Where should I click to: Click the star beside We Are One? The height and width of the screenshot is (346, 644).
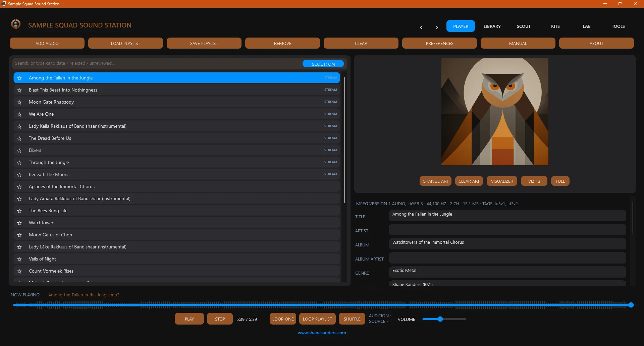(x=19, y=114)
